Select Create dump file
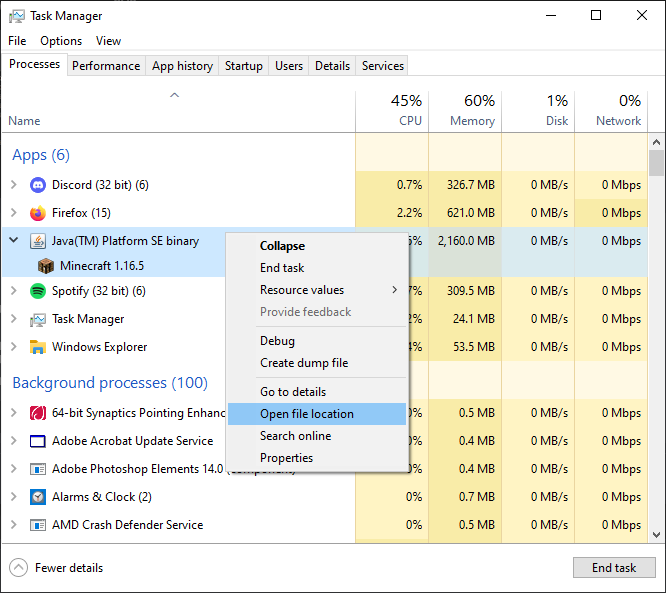This screenshot has height=593, width=666. coord(317,363)
